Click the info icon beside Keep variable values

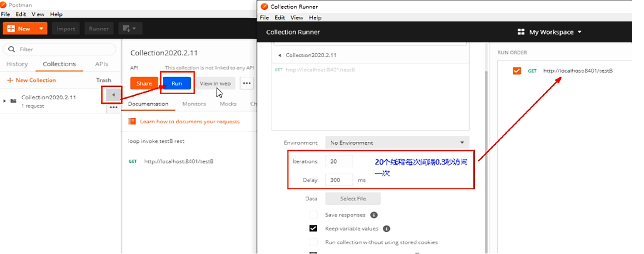click(386, 228)
